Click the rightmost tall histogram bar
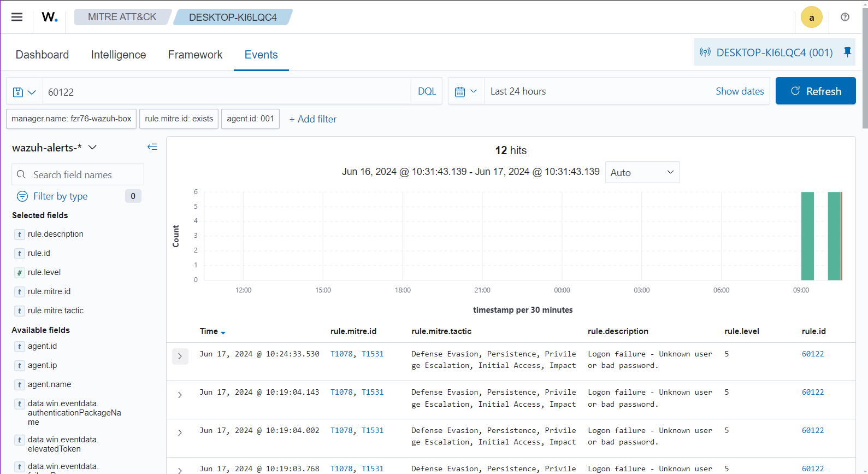This screenshot has width=868, height=474. tap(834, 236)
